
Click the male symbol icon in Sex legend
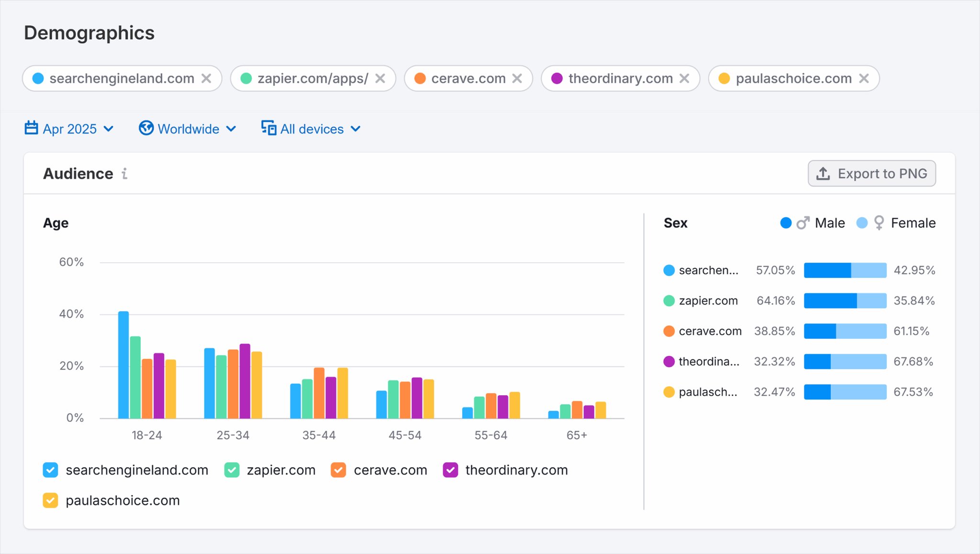[803, 223]
